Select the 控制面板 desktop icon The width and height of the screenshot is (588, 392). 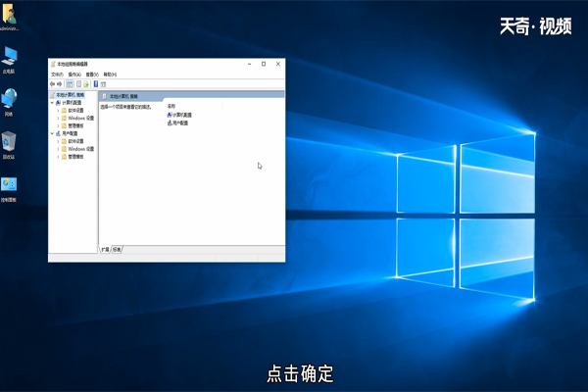click(x=9, y=189)
